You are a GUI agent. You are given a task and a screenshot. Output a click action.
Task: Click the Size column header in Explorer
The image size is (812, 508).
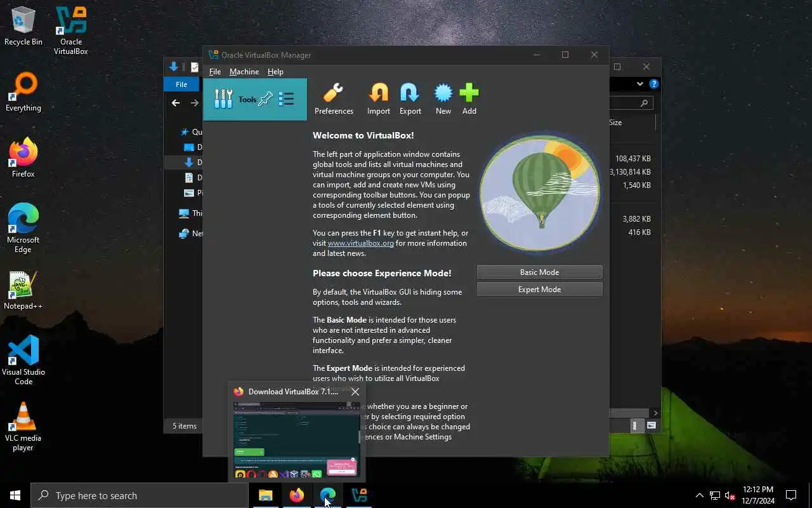pyautogui.click(x=615, y=123)
